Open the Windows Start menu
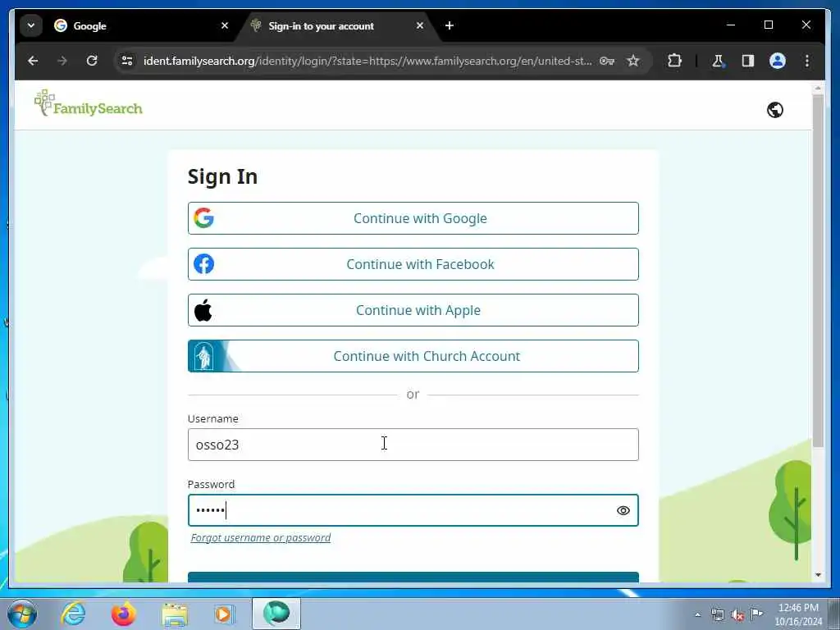 [x=22, y=614]
